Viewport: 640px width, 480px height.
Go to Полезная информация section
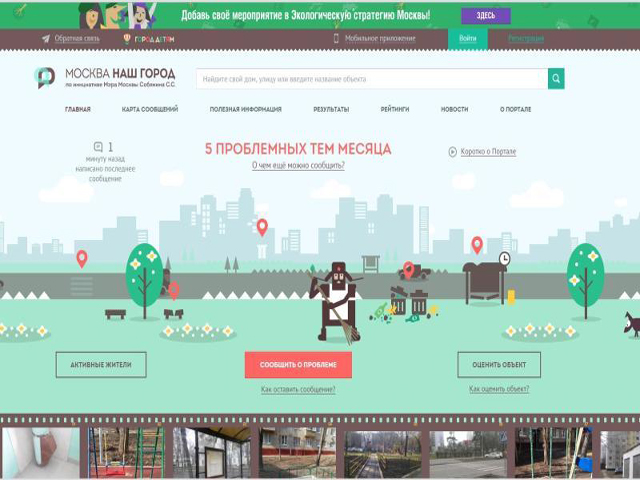[x=245, y=109]
